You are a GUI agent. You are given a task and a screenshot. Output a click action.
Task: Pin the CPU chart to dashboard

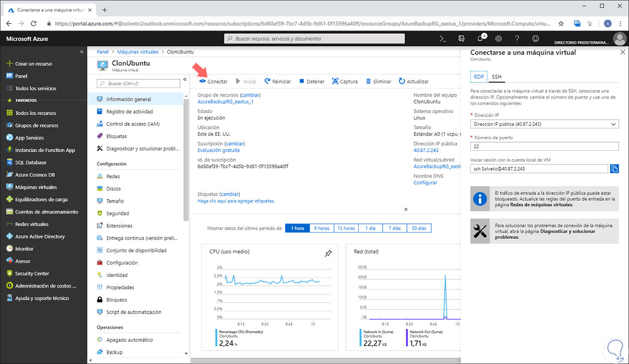328,253
